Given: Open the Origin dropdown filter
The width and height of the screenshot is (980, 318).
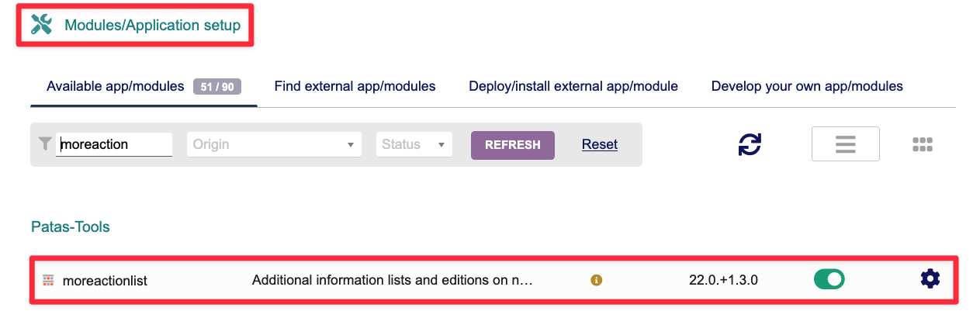Looking at the screenshot, I should pyautogui.click(x=274, y=144).
